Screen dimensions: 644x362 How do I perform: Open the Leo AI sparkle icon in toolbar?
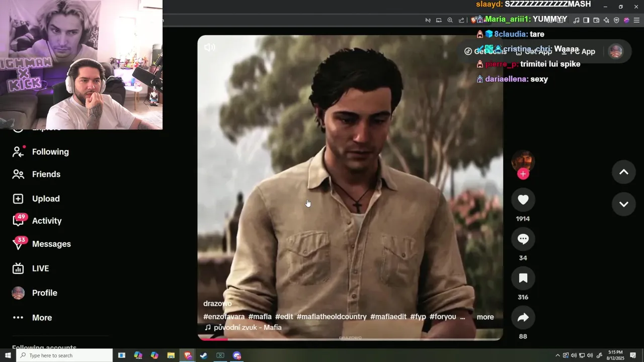(x=606, y=20)
